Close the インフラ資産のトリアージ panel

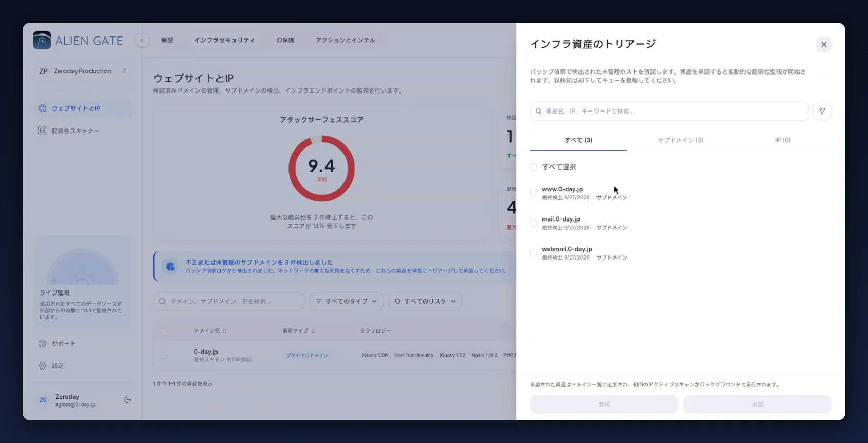tap(824, 44)
